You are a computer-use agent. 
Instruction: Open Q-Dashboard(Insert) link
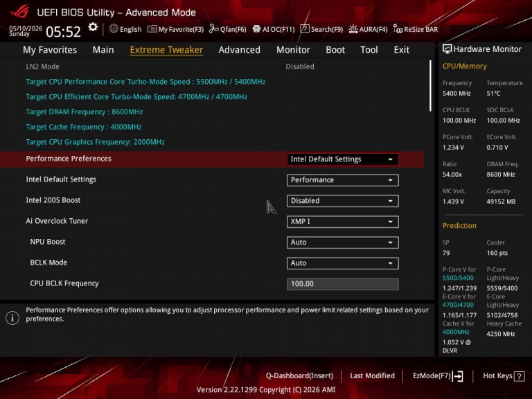click(x=299, y=376)
